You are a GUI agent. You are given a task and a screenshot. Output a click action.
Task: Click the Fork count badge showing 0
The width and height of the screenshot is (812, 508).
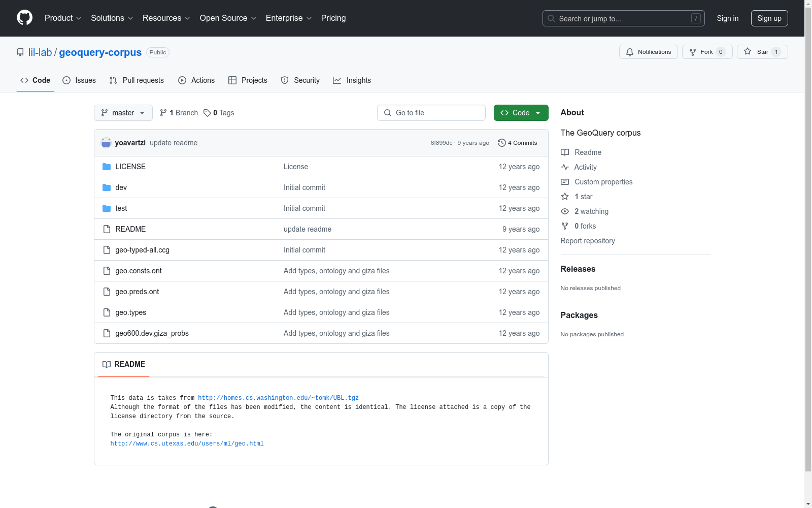[x=721, y=52]
